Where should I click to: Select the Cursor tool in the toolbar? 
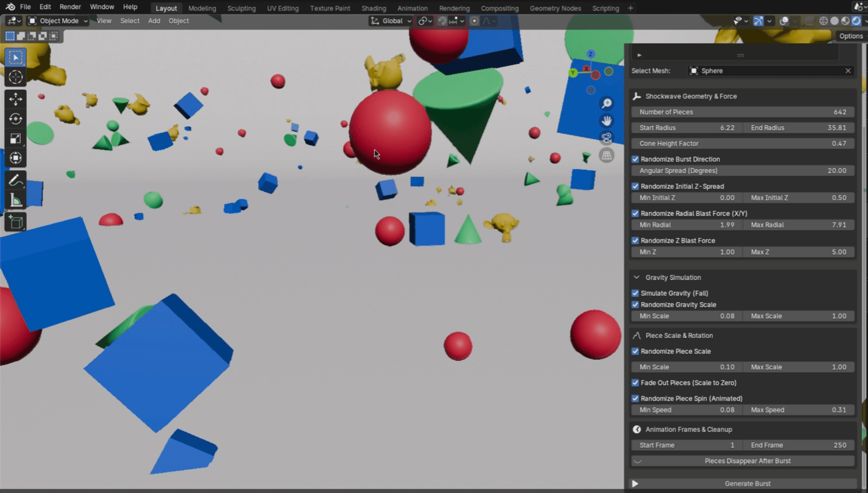[16, 77]
